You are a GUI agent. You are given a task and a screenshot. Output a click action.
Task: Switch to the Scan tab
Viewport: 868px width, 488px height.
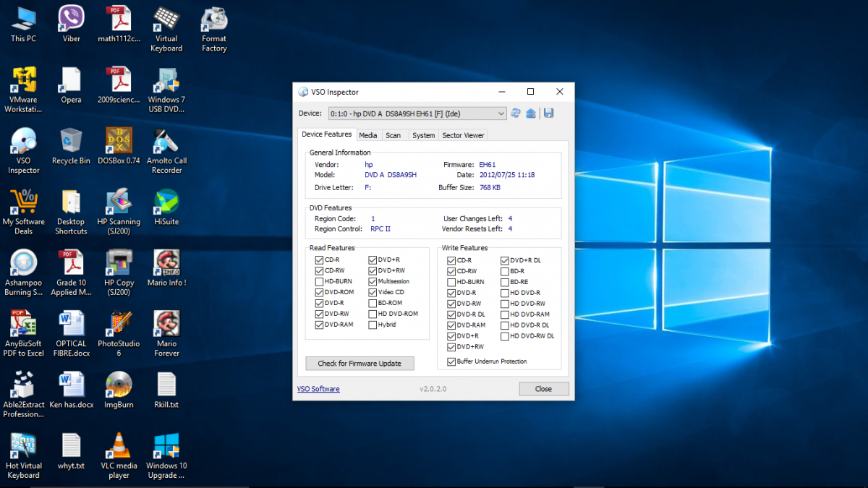(393, 135)
